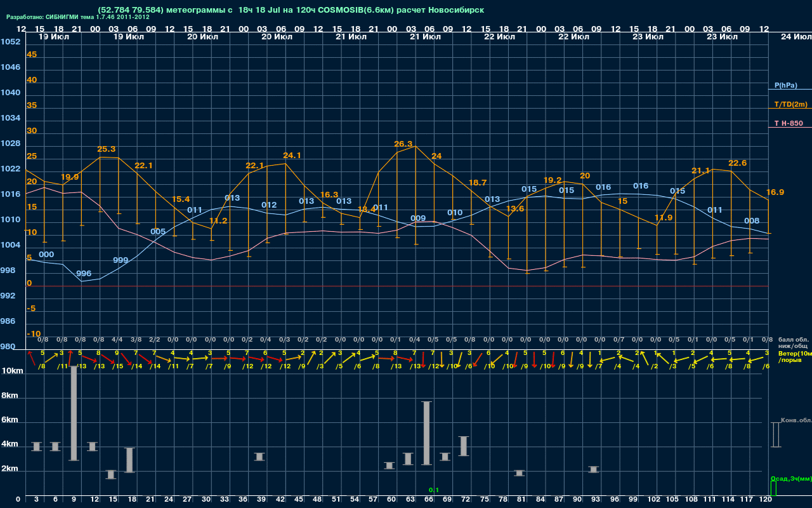
Task: Click the '24 Июл' date label
Action: 795,37
